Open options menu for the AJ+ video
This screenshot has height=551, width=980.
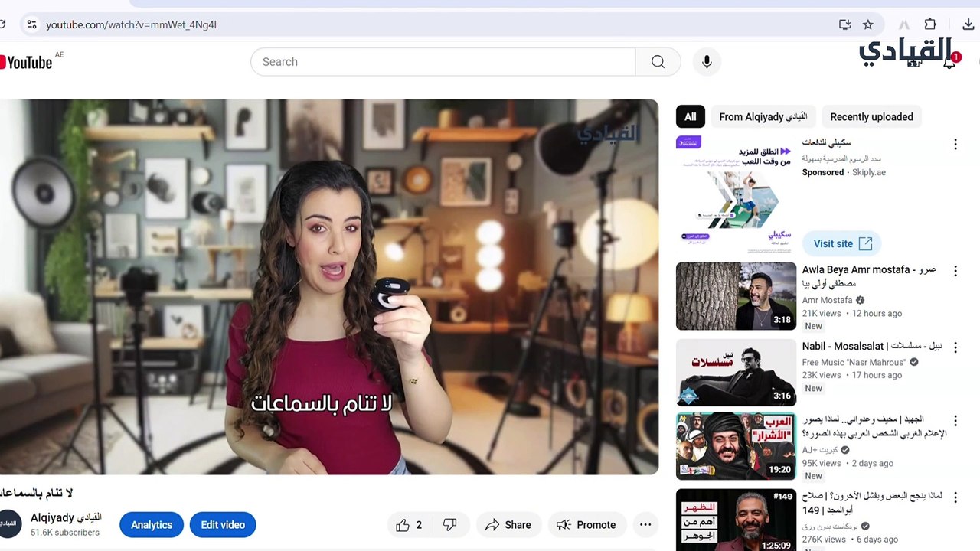[x=955, y=421]
